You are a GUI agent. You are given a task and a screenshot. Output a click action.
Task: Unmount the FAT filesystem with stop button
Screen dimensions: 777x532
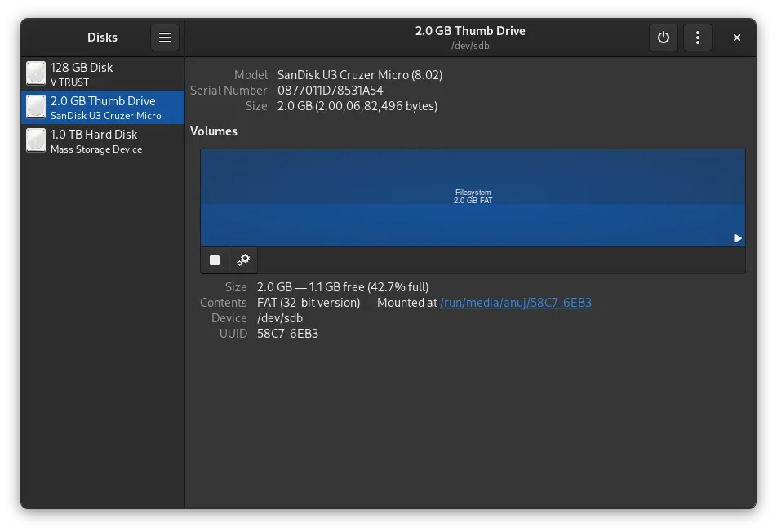tap(215, 259)
